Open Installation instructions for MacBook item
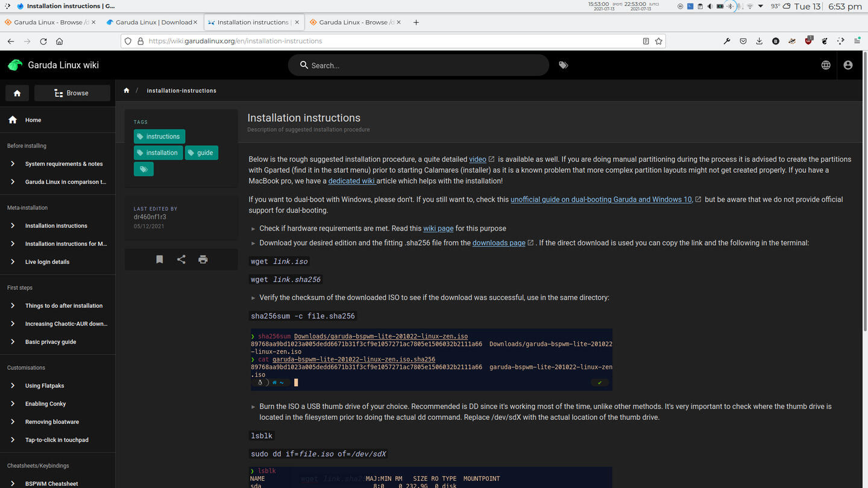 pyautogui.click(x=57, y=244)
